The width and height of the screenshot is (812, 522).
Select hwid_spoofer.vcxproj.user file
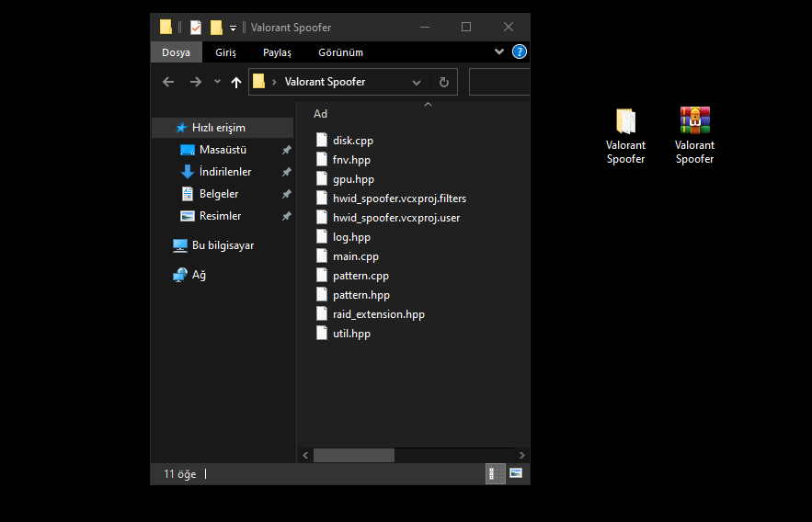click(x=396, y=218)
